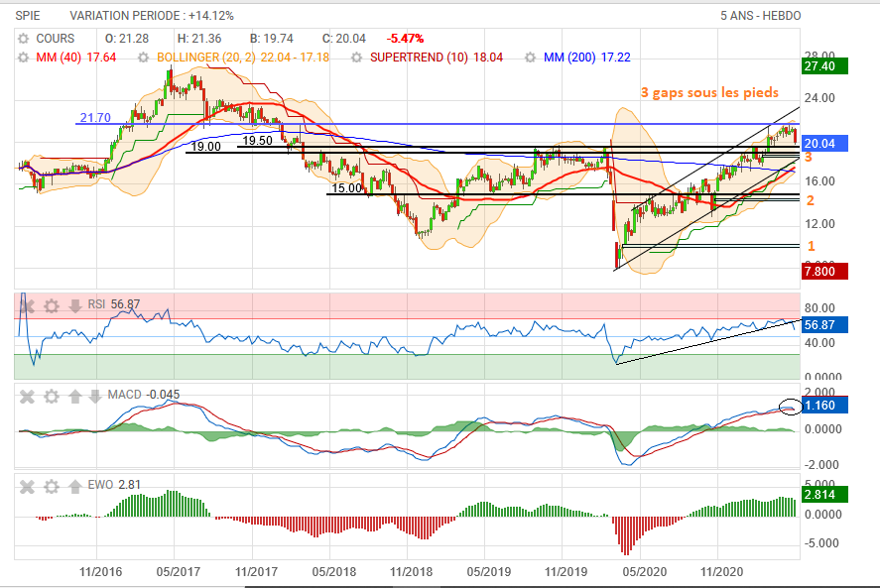This screenshot has height=588, width=880.
Task: Click the 5 ANS - HEBDO period label
Action: click(761, 16)
